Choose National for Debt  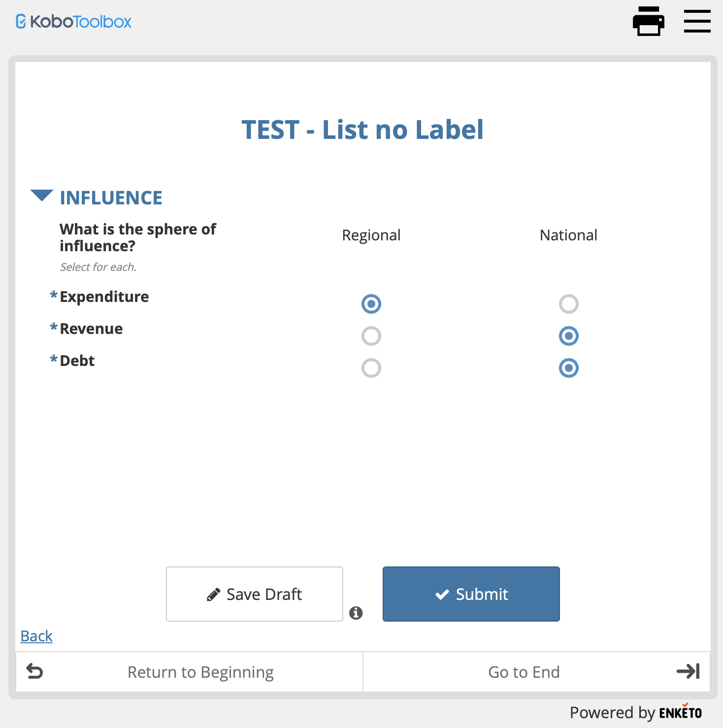(568, 368)
